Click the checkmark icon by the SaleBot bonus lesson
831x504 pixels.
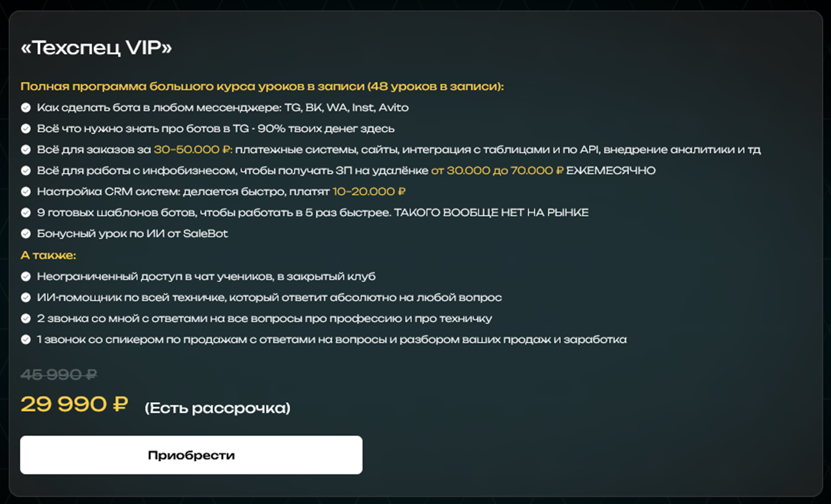26,233
